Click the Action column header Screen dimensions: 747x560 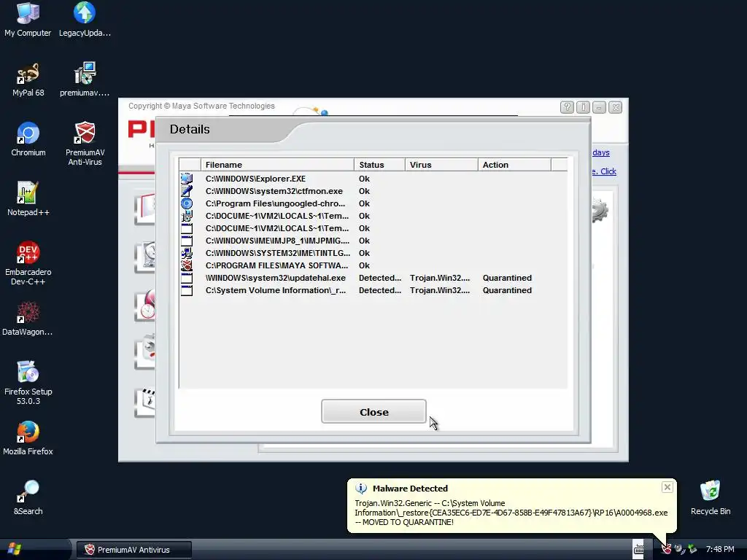pos(514,165)
